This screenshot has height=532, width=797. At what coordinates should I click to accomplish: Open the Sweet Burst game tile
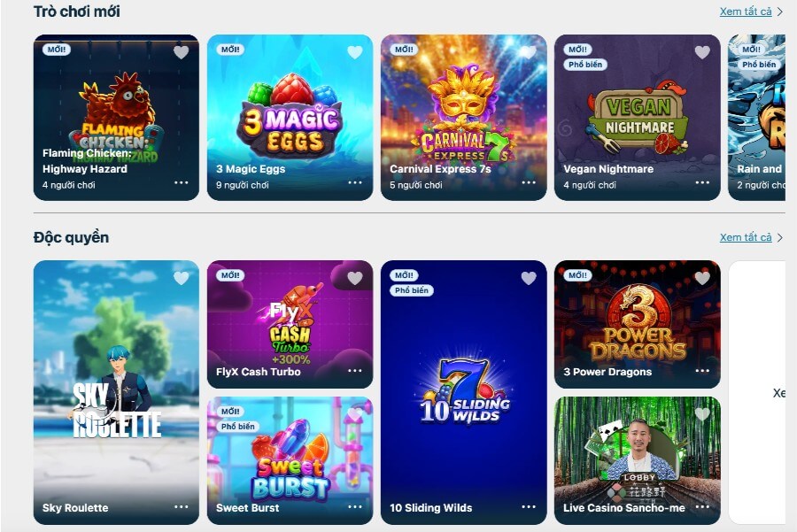click(290, 460)
